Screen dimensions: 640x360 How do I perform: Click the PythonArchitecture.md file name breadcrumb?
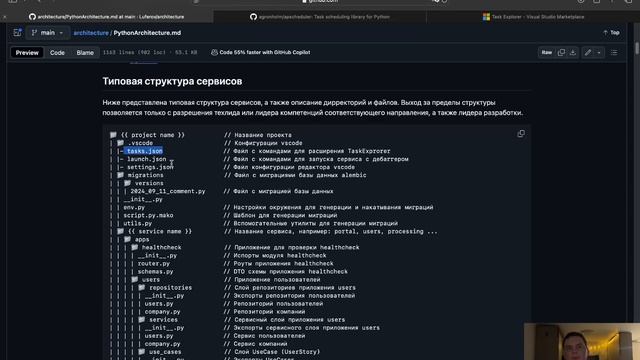point(147,33)
